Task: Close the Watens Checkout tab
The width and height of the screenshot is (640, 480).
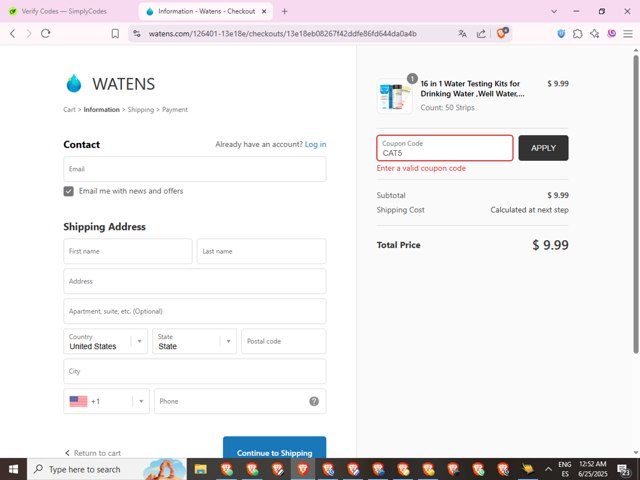Action: pos(264,11)
